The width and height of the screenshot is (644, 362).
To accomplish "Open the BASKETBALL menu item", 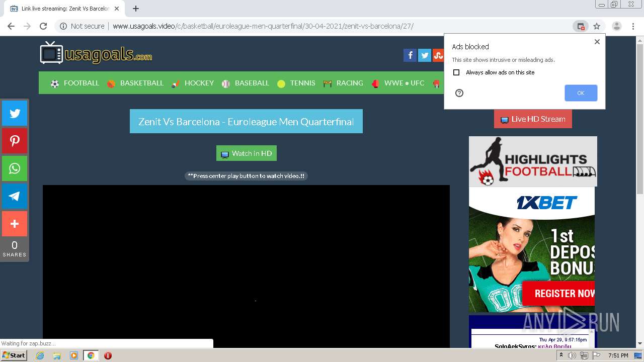I will [135, 83].
